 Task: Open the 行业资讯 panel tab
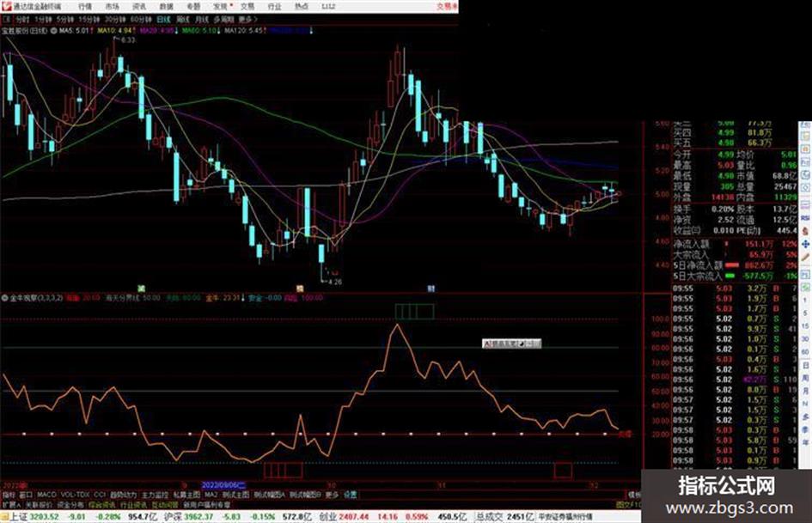point(133,504)
